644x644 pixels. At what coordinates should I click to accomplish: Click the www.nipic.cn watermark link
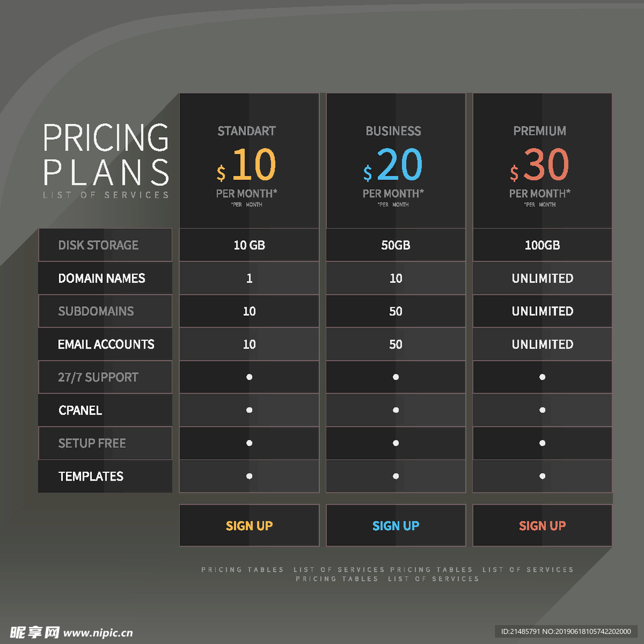pyautogui.click(x=99, y=633)
